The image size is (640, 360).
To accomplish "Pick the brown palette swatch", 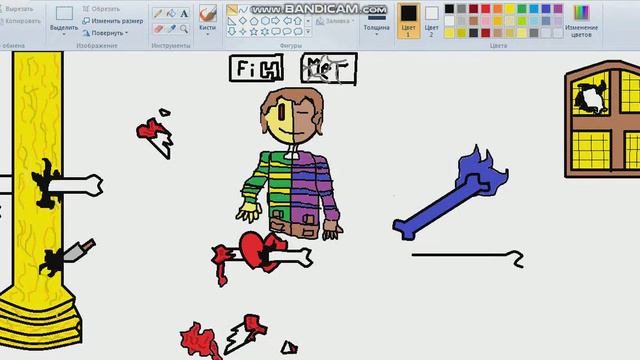I will [x=473, y=21].
